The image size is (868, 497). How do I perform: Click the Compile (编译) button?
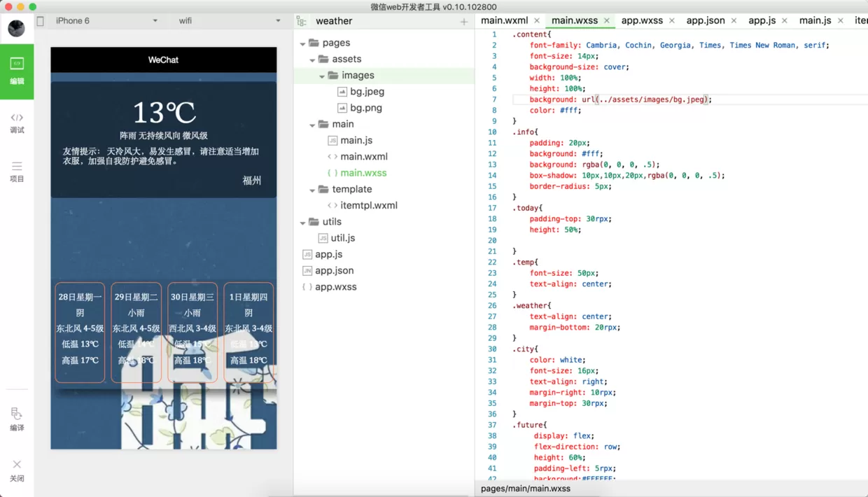(17, 419)
